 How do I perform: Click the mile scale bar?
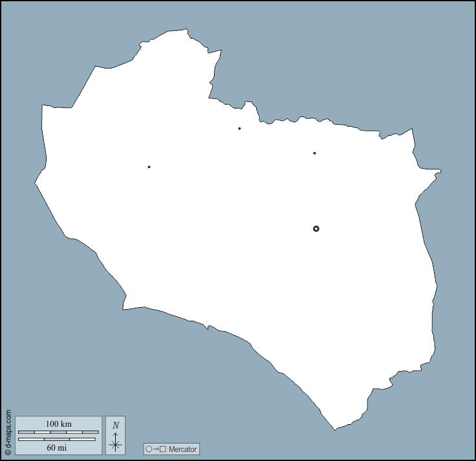[x=57, y=439]
